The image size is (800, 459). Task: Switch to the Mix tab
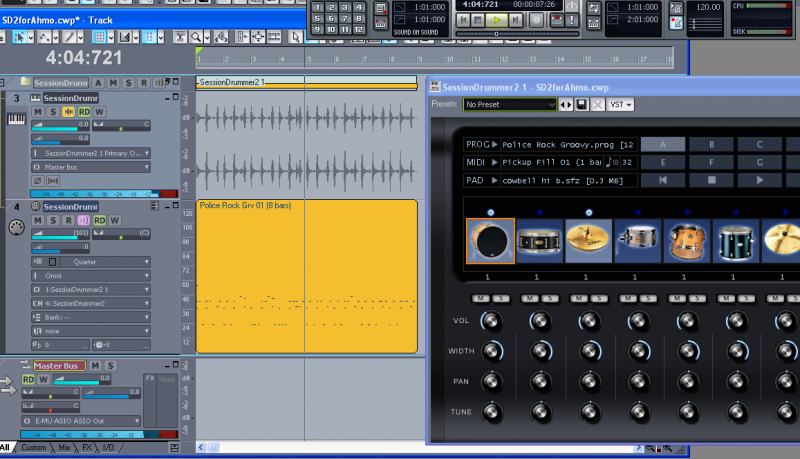tap(63, 448)
